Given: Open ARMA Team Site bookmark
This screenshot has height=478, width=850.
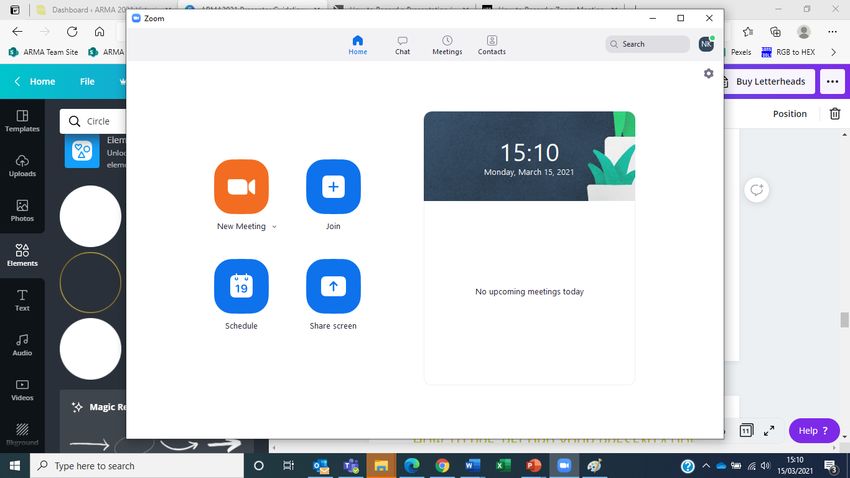Looking at the screenshot, I should pyautogui.click(x=43, y=52).
